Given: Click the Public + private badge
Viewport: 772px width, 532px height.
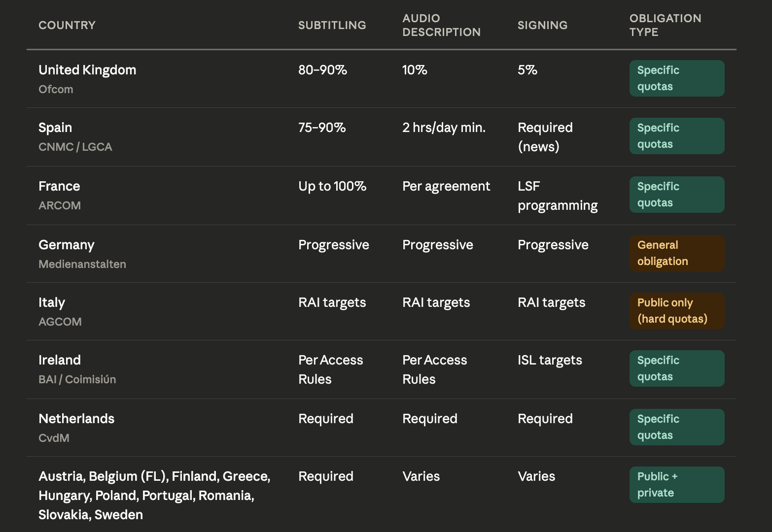Looking at the screenshot, I should [676, 485].
